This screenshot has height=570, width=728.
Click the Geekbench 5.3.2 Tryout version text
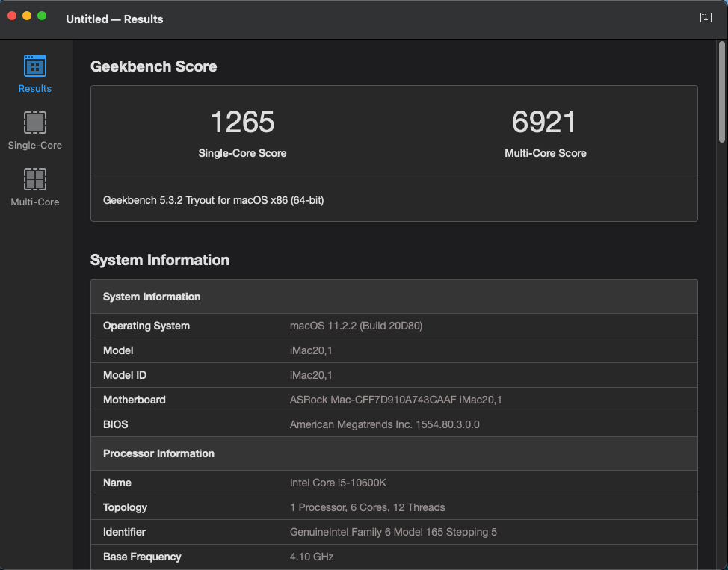214,200
